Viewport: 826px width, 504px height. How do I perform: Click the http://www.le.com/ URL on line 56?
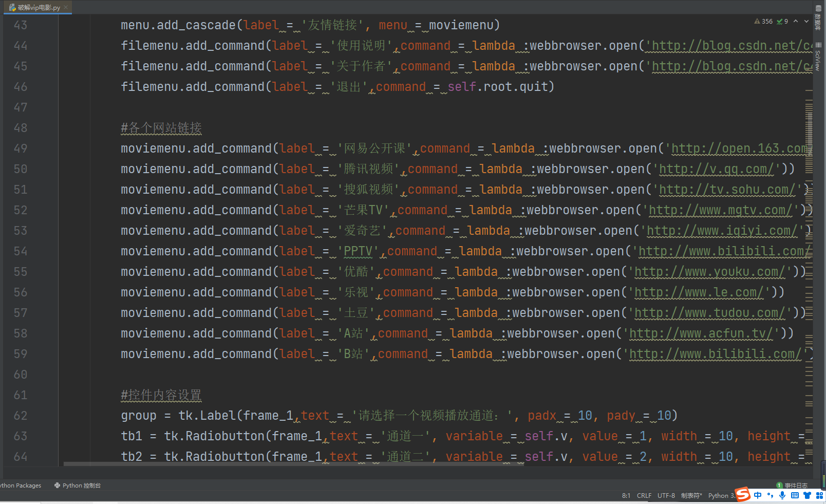(x=699, y=292)
